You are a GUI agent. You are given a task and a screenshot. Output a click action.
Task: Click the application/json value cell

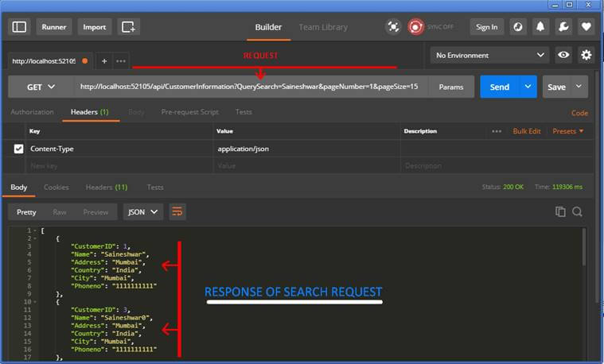[306, 149]
